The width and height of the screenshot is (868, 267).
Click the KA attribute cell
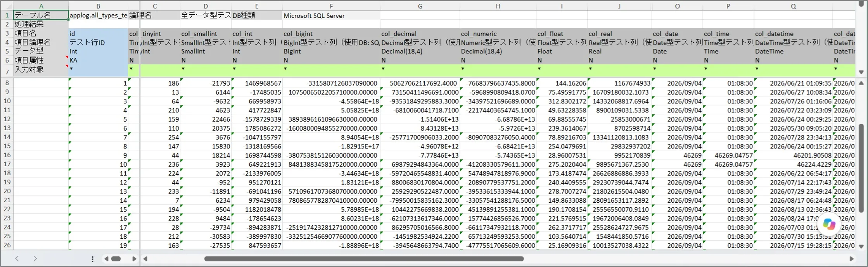tap(99, 60)
